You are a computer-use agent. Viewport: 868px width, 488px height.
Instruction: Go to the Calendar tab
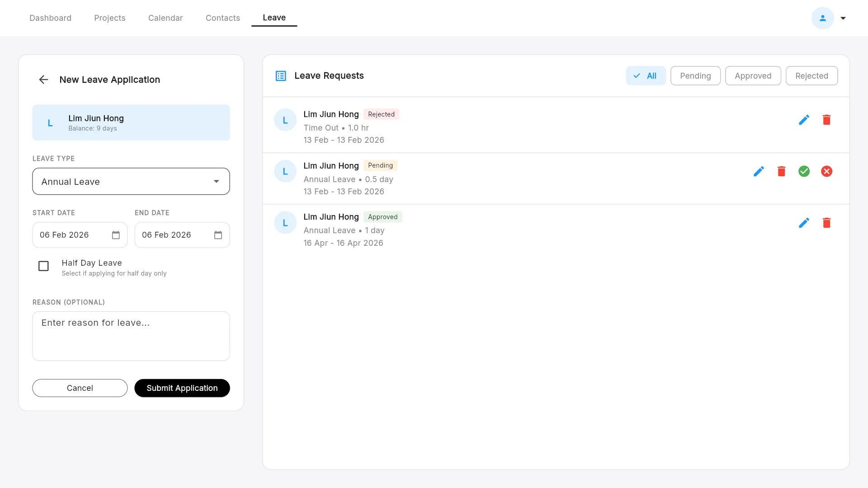click(x=165, y=18)
